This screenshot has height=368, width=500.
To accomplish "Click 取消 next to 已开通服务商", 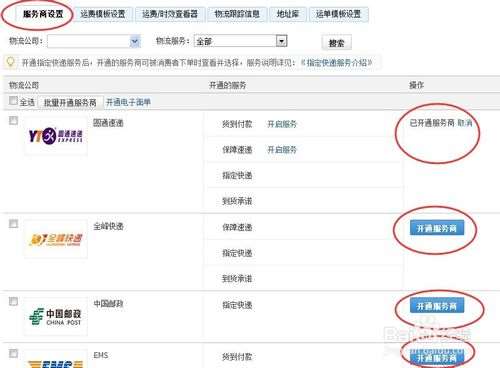I will tap(465, 123).
